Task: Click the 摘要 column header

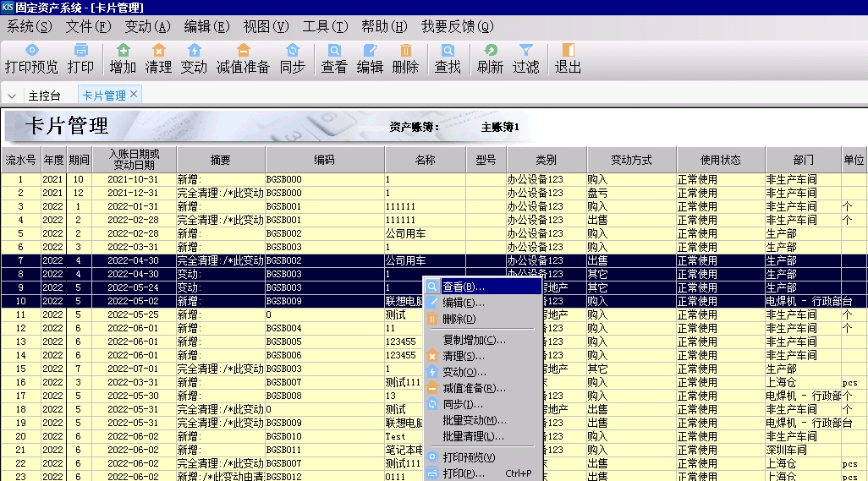Action: [x=220, y=160]
